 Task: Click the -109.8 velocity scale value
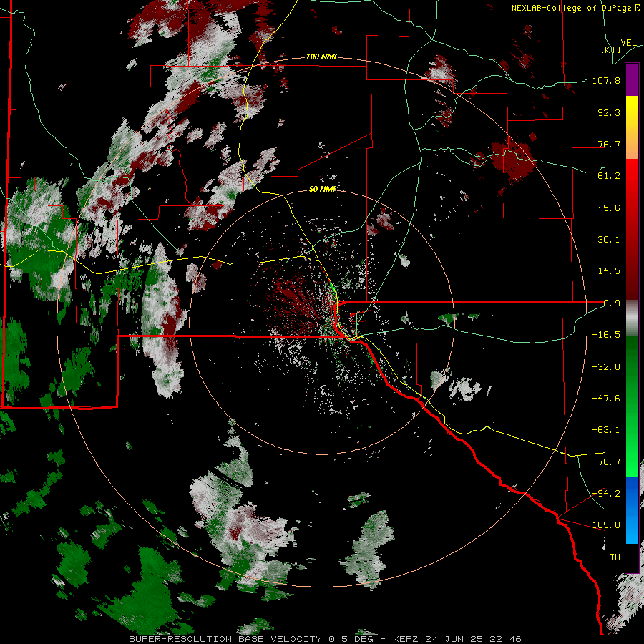[604, 525]
